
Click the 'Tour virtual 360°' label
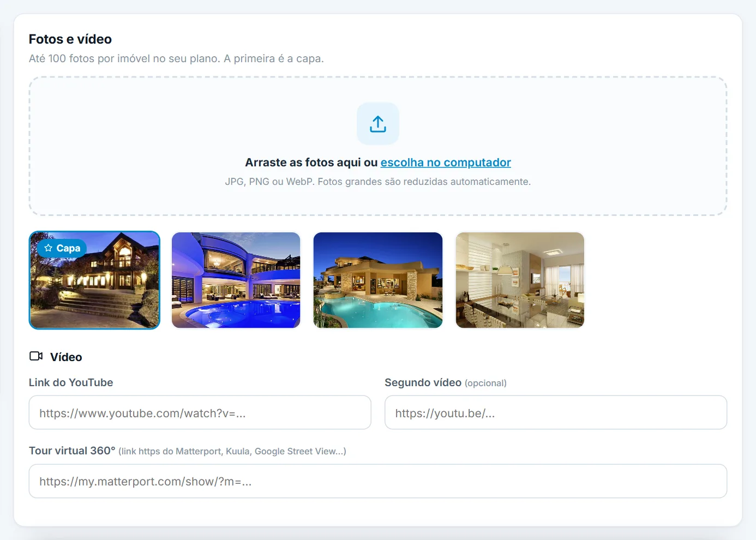72,451
